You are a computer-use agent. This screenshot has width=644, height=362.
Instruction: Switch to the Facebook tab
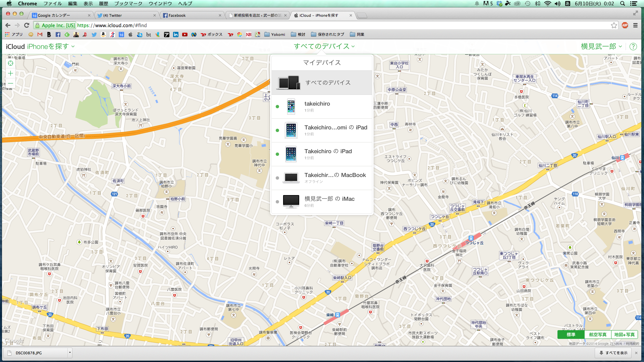click(191, 15)
